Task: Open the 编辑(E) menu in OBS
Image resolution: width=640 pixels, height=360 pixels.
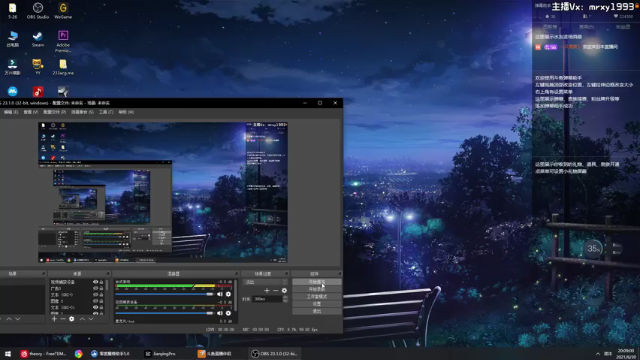Action: pos(11,112)
